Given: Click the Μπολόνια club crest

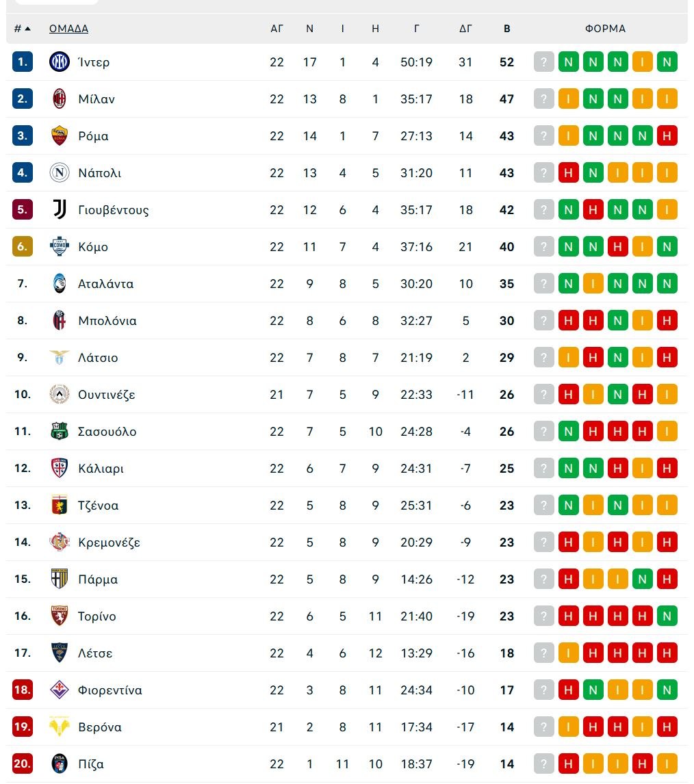Looking at the screenshot, I should point(60,320).
